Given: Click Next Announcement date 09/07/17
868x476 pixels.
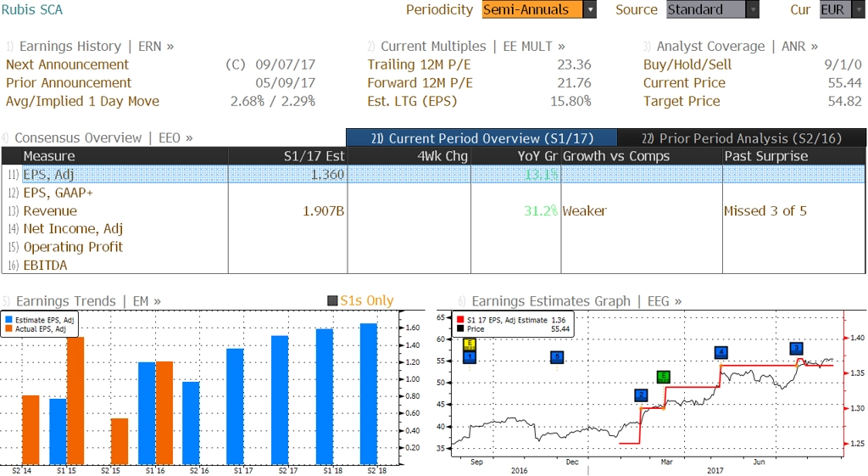Looking at the screenshot, I should pos(285,64).
